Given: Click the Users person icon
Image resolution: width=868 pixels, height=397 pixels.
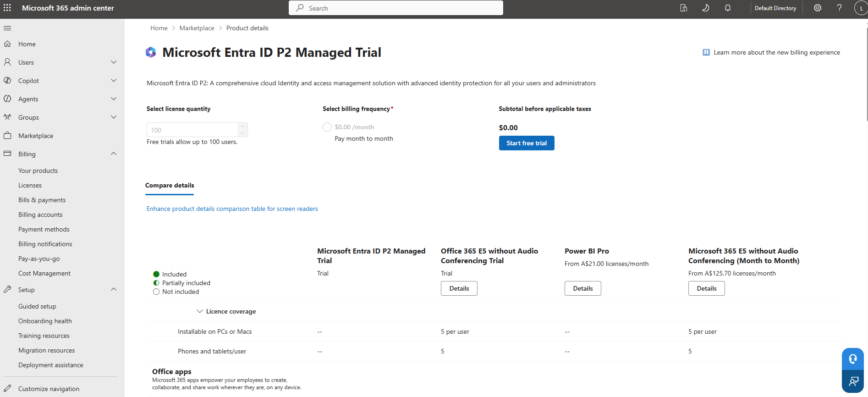Looking at the screenshot, I should (x=7, y=62).
